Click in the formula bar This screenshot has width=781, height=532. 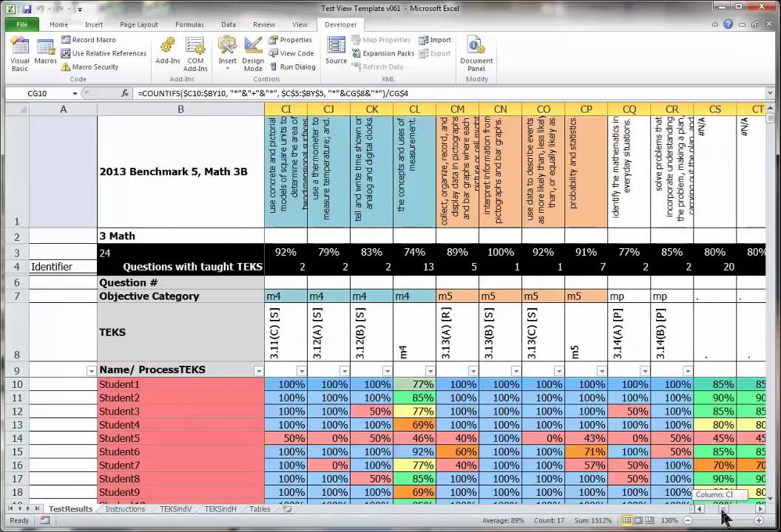point(448,93)
